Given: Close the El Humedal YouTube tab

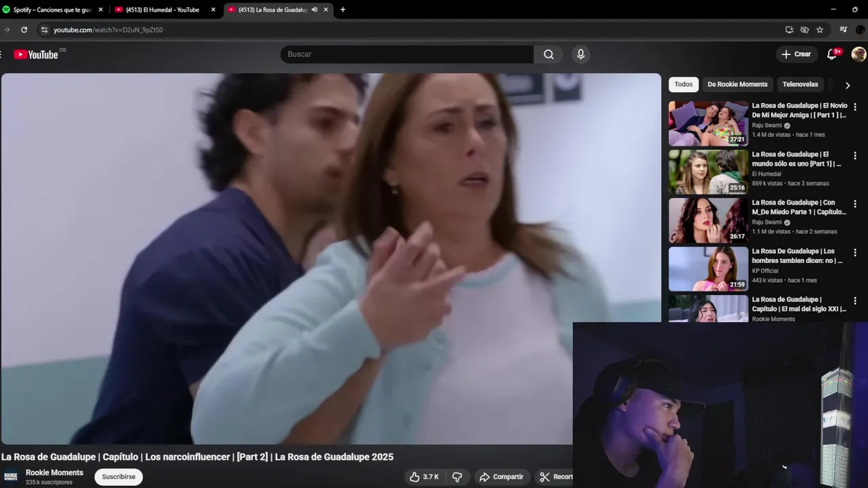Looking at the screenshot, I should (x=213, y=9).
